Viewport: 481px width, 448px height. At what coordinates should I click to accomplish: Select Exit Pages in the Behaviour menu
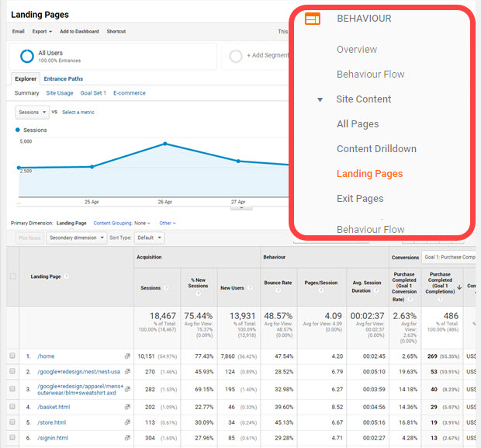[359, 199]
